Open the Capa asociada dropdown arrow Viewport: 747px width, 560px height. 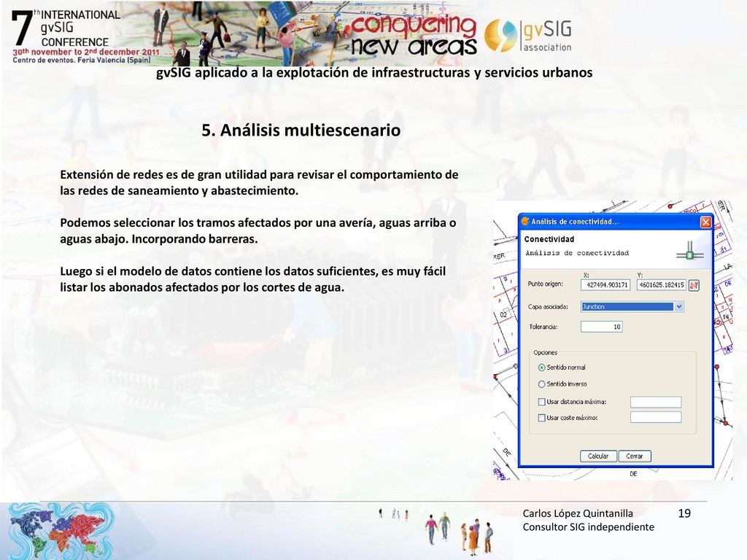679,307
